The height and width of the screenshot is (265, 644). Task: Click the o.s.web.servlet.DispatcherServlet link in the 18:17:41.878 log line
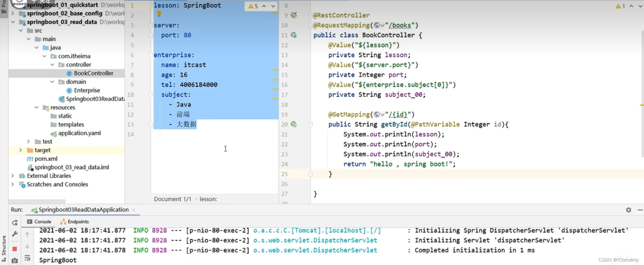point(315,250)
